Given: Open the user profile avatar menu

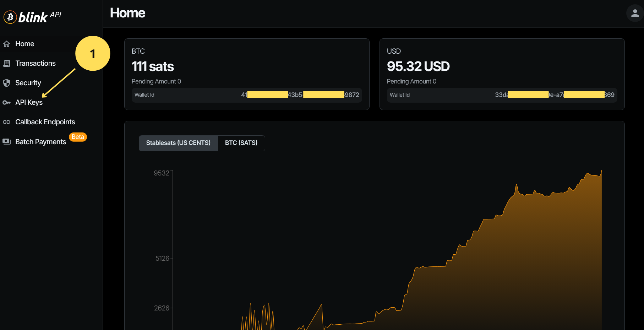Looking at the screenshot, I should coord(635,13).
